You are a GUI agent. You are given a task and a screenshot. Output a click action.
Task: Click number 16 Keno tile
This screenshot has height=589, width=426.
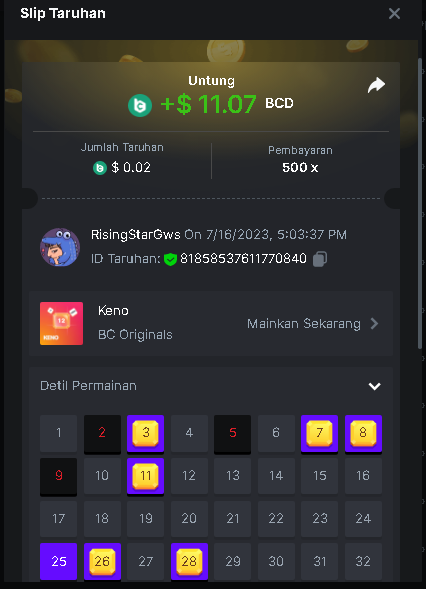click(363, 476)
